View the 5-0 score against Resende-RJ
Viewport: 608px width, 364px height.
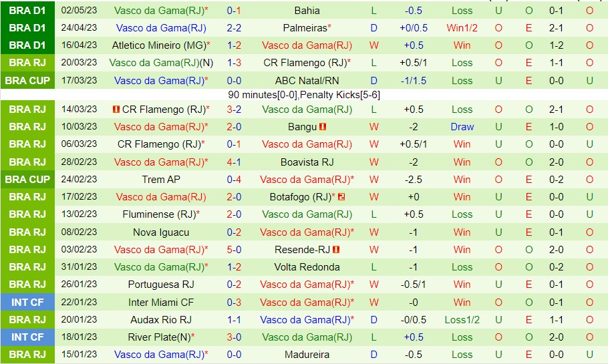[x=234, y=249]
